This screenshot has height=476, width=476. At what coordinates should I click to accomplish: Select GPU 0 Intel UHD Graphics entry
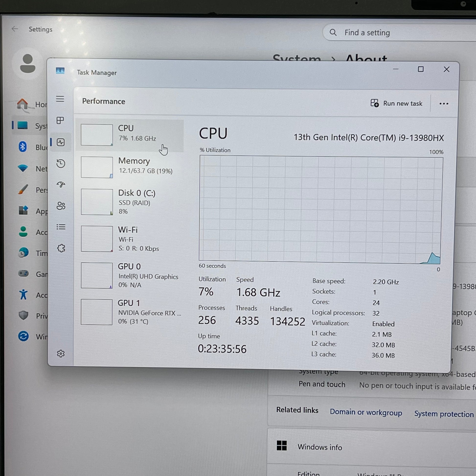point(130,275)
